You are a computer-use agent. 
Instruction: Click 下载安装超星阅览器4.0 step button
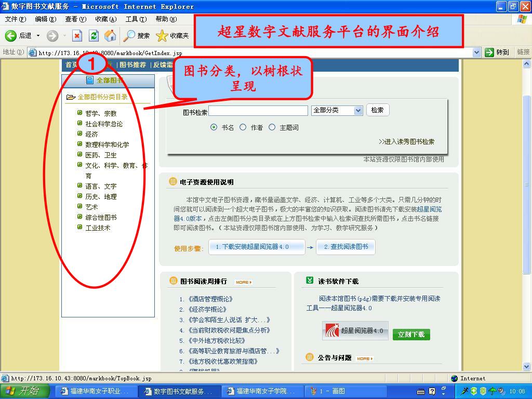pyautogui.click(x=257, y=247)
